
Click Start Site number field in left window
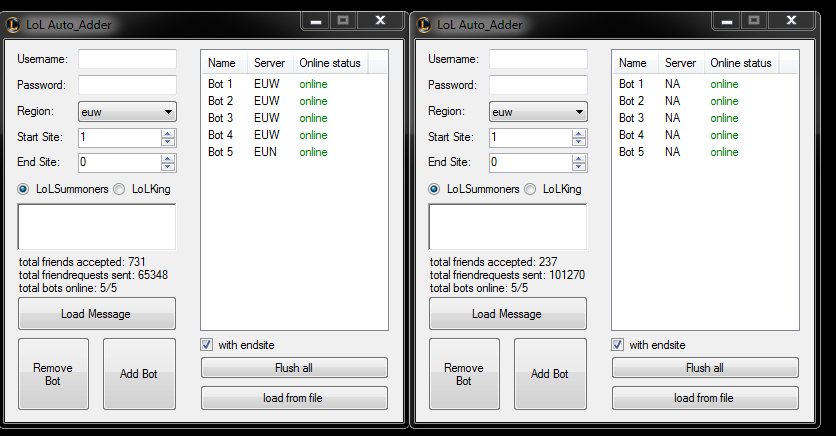click(120, 138)
